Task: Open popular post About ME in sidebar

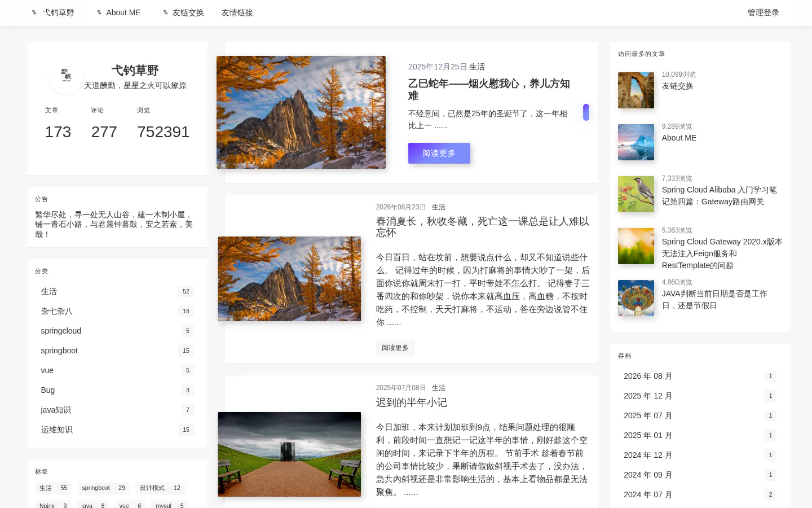Action: coord(679,138)
